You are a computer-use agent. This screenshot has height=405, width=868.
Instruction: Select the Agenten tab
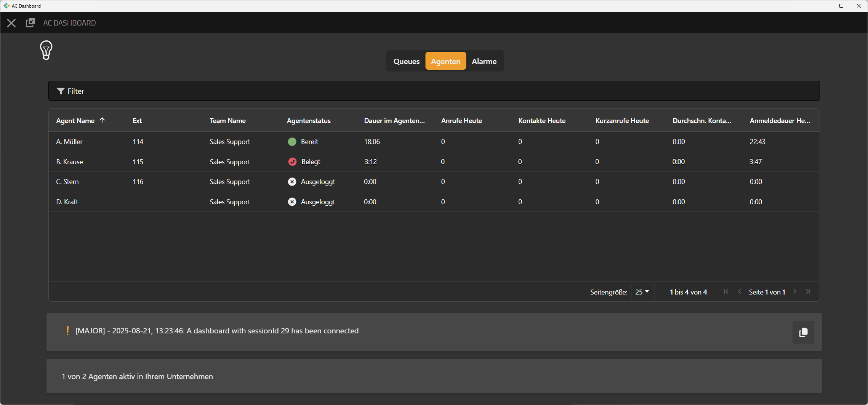pos(445,61)
